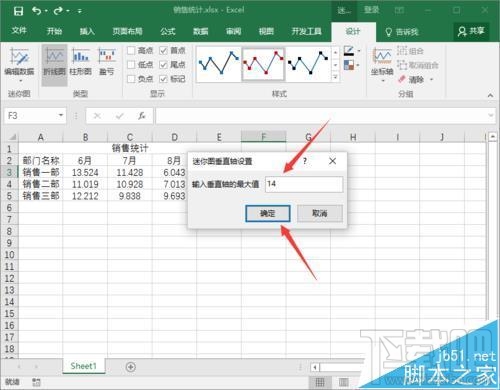The height and width of the screenshot is (390, 500).
Task: Click the formula bar Cancel icon
Action: coord(97,116)
